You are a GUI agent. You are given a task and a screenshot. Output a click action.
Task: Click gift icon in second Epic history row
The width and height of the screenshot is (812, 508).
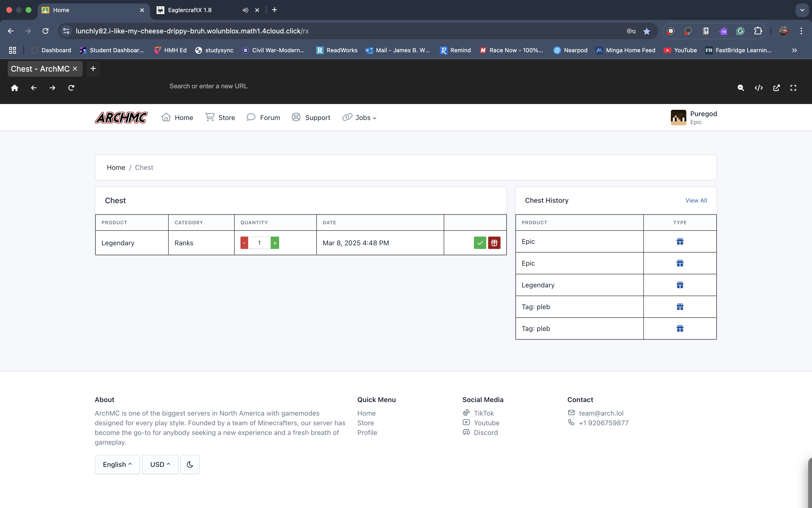tap(680, 263)
